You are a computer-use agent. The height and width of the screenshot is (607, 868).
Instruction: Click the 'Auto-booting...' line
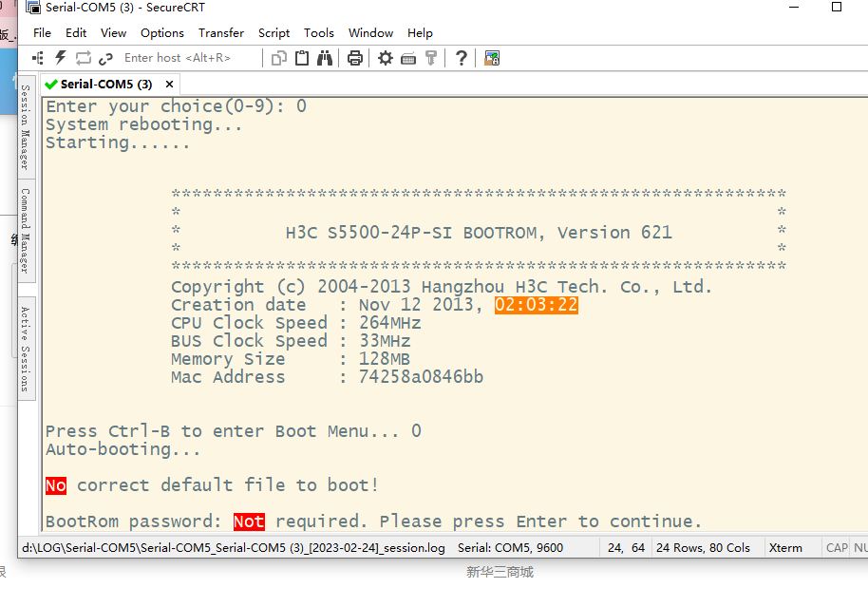pos(123,449)
